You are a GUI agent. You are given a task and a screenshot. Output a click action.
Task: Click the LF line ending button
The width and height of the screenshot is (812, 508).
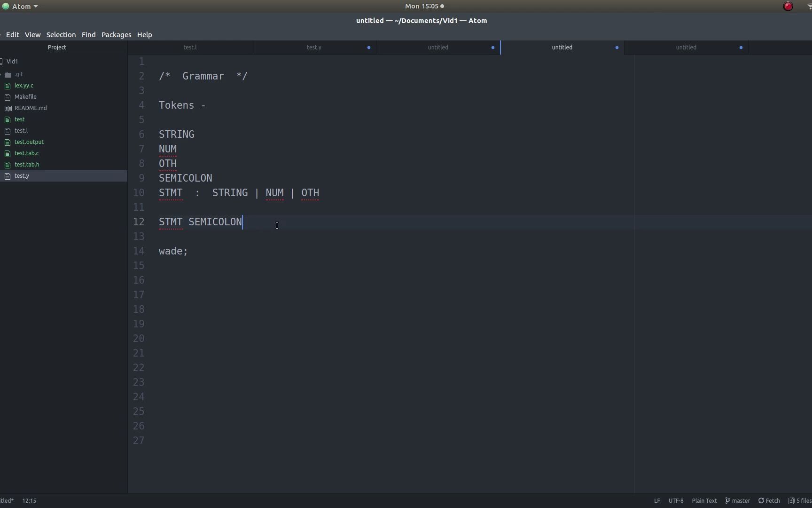click(657, 500)
